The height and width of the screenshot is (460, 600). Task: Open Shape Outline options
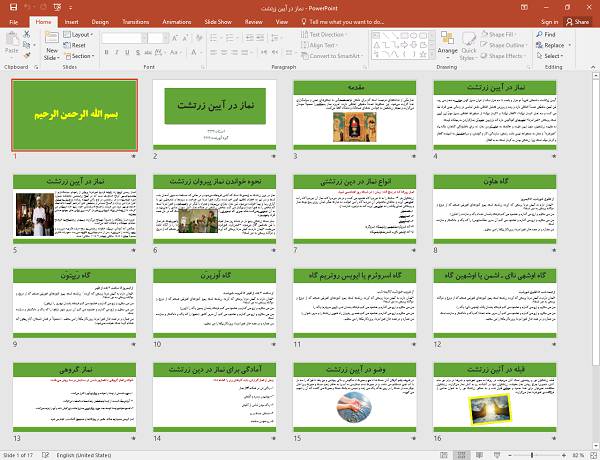503,45
